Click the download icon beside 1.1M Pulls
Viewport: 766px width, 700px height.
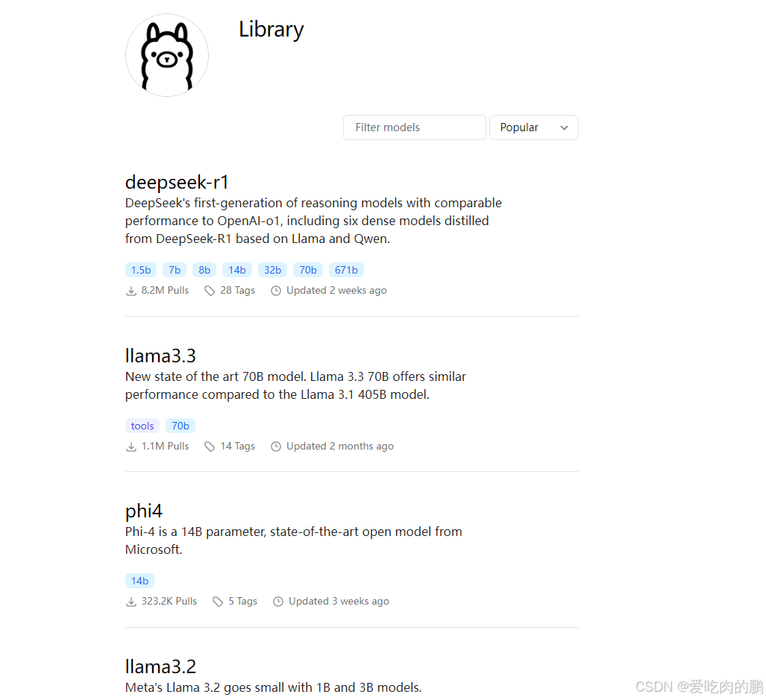(x=131, y=447)
